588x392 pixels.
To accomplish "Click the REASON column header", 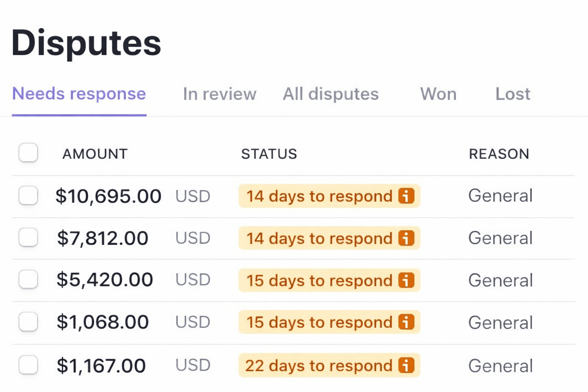I will (x=499, y=154).
